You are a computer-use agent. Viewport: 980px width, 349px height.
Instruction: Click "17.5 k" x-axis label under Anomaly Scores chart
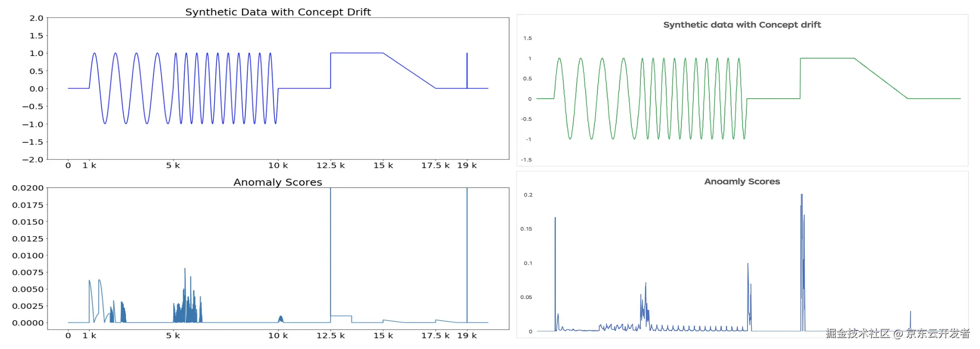click(x=435, y=336)
